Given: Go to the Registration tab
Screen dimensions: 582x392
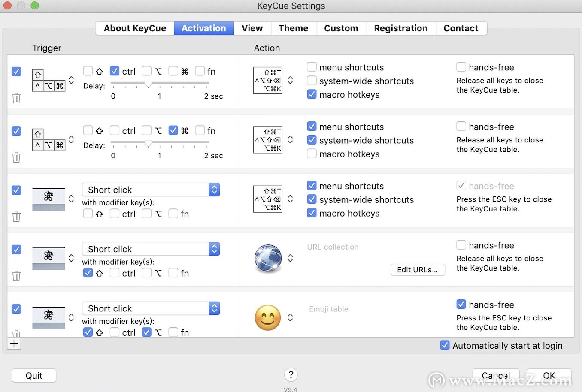Looking at the screenshot, I should 401,28.
